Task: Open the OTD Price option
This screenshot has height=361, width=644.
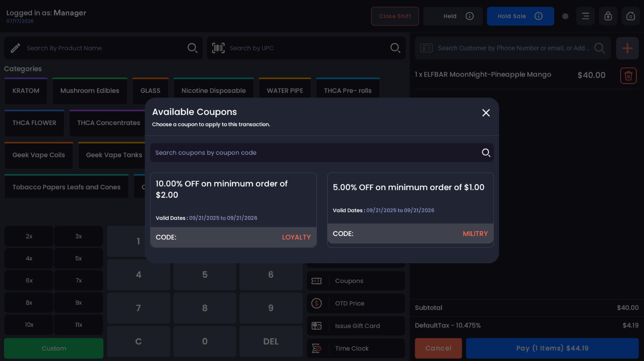Action: 356,303
